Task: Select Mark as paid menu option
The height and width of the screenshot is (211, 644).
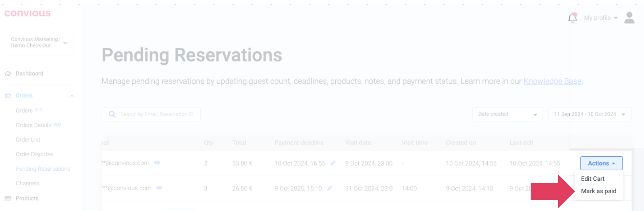Action: tap(598, 191)
